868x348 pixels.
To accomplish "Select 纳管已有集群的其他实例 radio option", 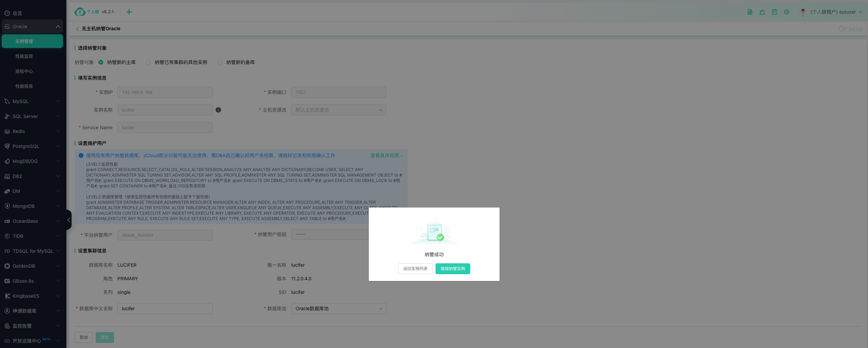I will (148, 62).
